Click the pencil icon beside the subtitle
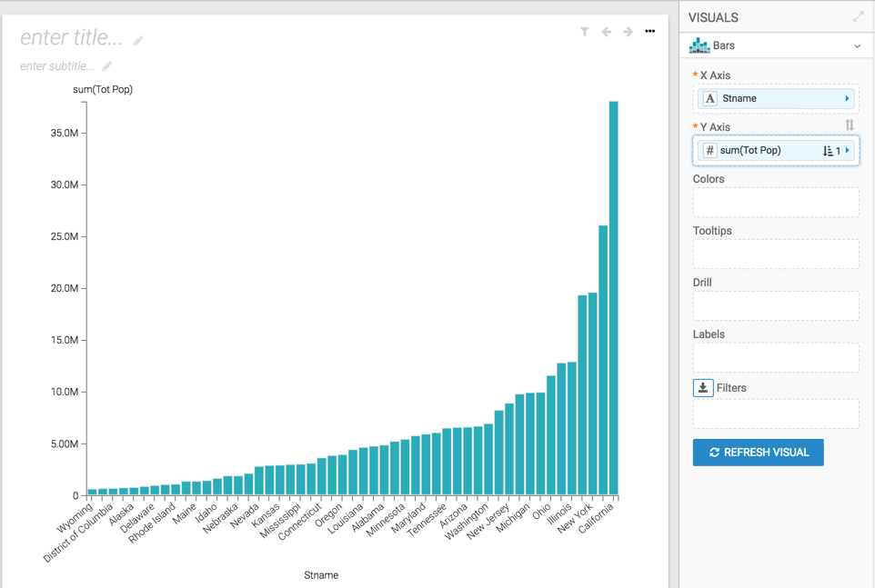The width and height of the screenshot is (875, 588). pos(107,66)
